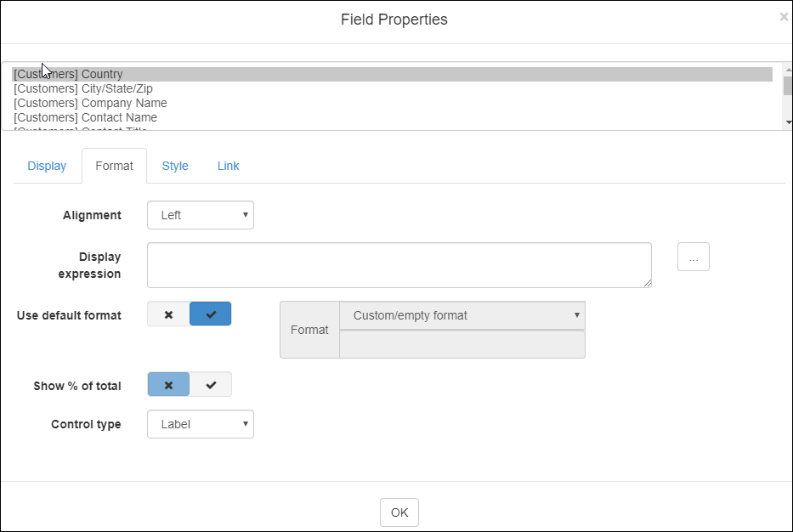The width and height of the screenshot is (793, 532).
Task: Click the checkmark icon for Use default format
Action: [x=211, y=314]
